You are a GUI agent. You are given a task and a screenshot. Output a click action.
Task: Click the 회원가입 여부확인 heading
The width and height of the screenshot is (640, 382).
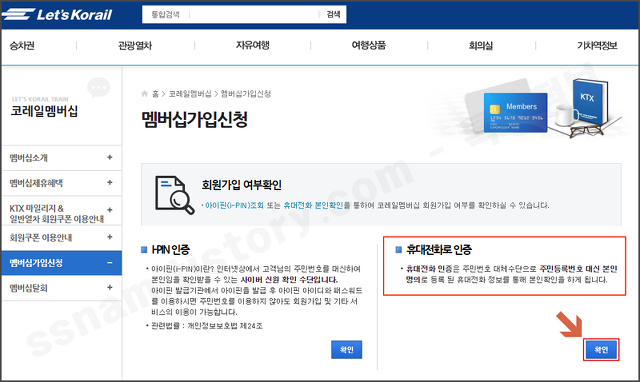pyautogui.click(x=242, y=185)
